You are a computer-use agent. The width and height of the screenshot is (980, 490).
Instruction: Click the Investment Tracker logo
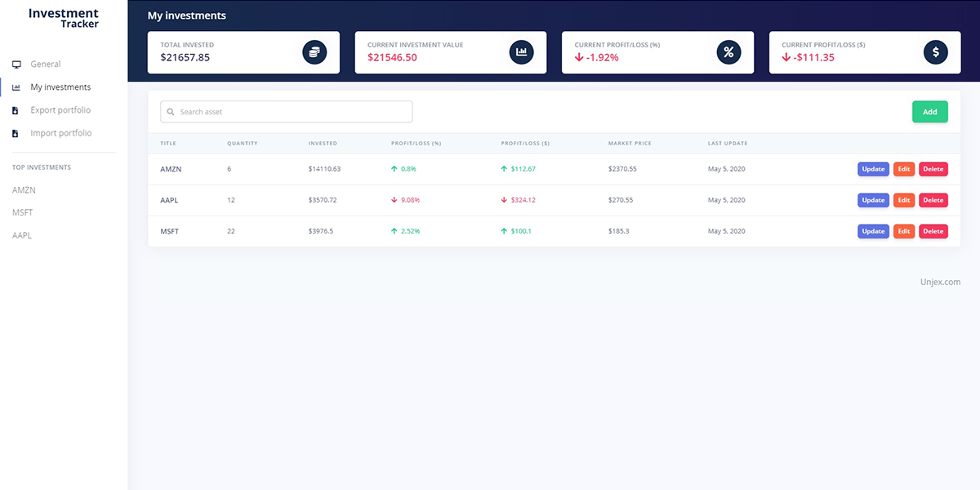[64, 18]
